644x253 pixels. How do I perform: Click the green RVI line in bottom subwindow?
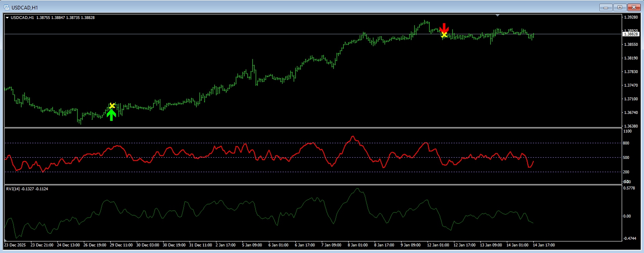(x=357, y=190)
